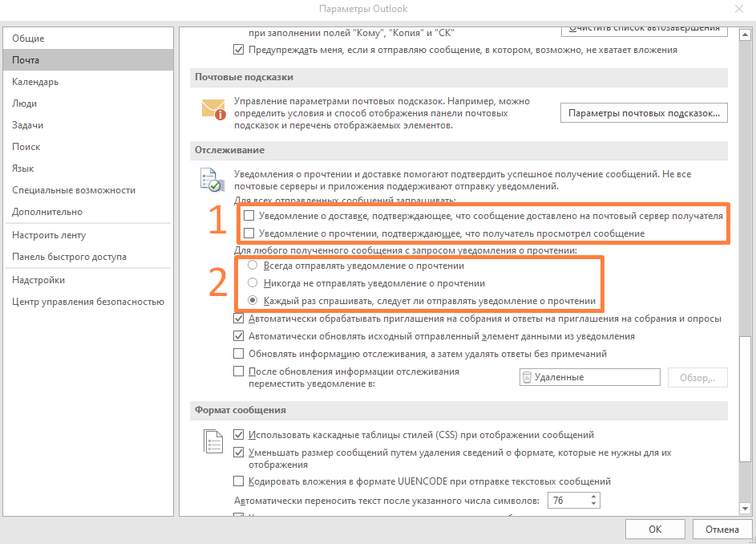Close the Параметры Outlook dialog
This screenshot has width=756, height=544.
tap(738, 9)
